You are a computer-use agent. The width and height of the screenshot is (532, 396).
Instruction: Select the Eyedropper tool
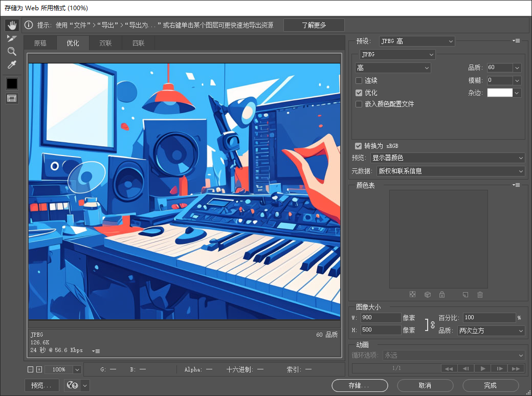pos(12,64)
